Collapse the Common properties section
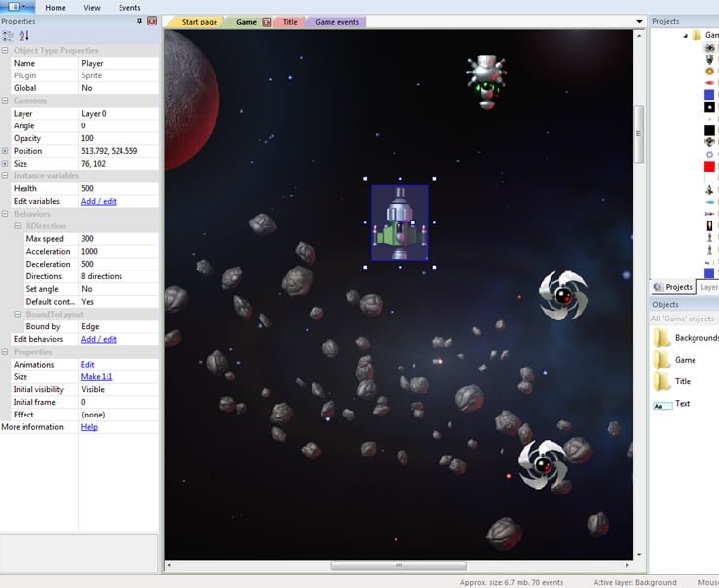The width and height of the screenshot is (719, 588). pos(5,100)
